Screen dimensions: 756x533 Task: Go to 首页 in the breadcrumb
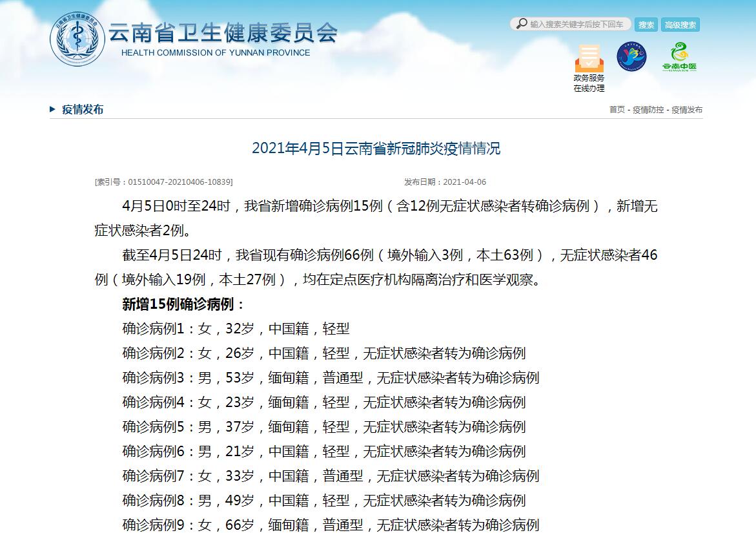coord(617,110)
